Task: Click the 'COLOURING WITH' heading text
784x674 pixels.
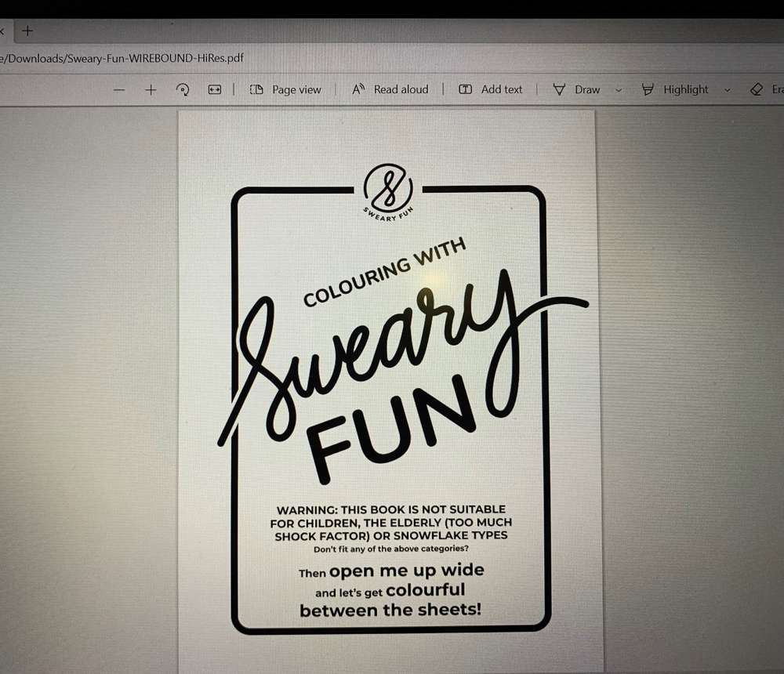Action: tap(384, 271)
